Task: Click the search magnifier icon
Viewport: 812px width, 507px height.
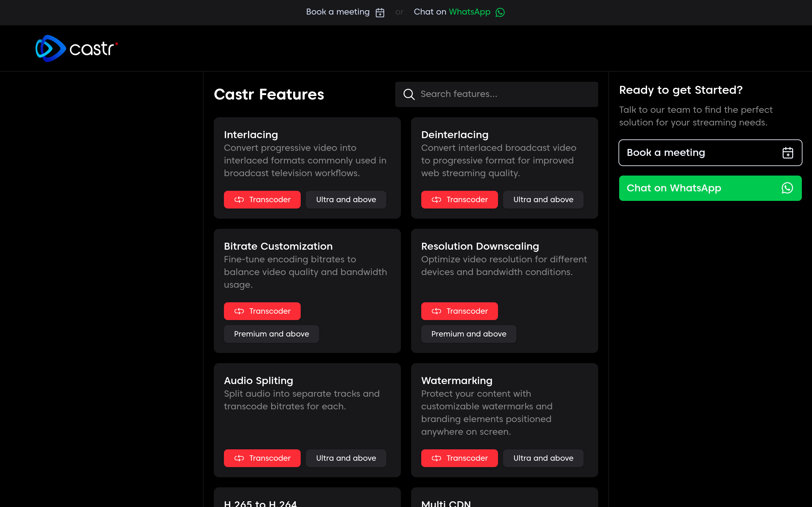Action: (409, 94)
